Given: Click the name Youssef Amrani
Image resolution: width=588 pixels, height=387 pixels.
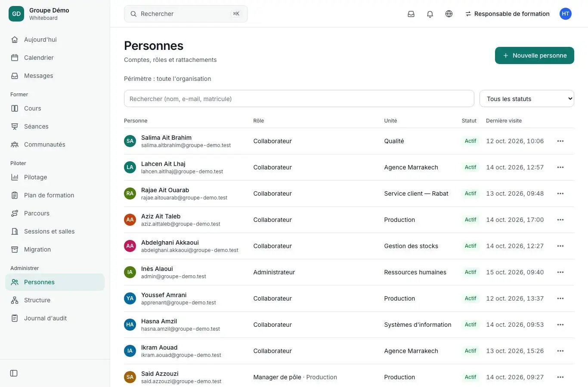Looking at the screenshot, I should point(164,295).
